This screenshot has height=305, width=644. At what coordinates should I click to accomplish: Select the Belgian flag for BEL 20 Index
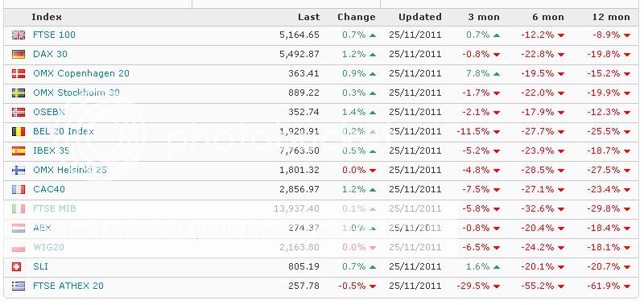coord(19,131)
